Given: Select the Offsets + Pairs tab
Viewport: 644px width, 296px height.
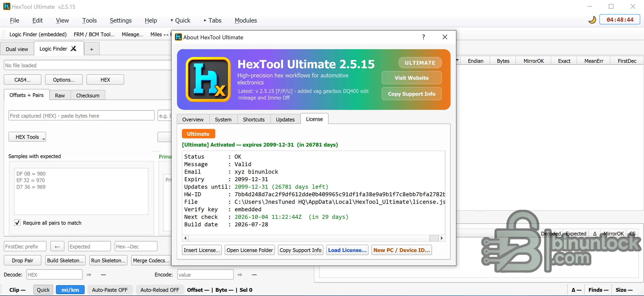Looking at the screenshot, I should tap(27, 95).
